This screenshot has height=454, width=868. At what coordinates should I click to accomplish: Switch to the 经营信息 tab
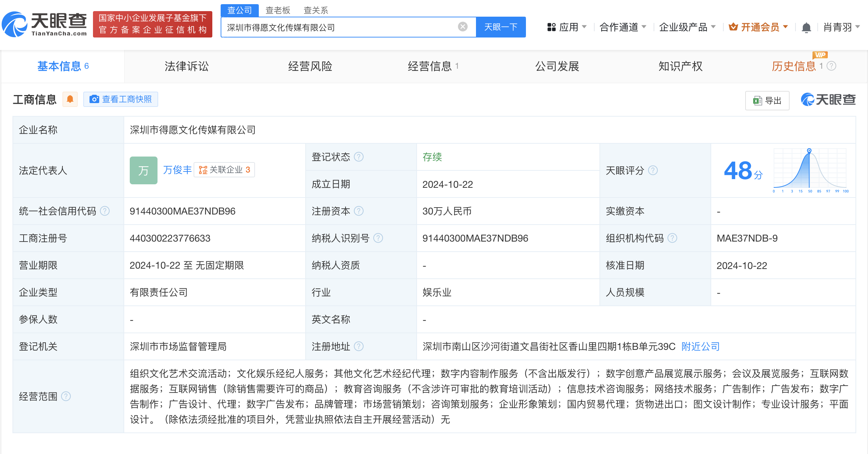(x=433, y=66)
